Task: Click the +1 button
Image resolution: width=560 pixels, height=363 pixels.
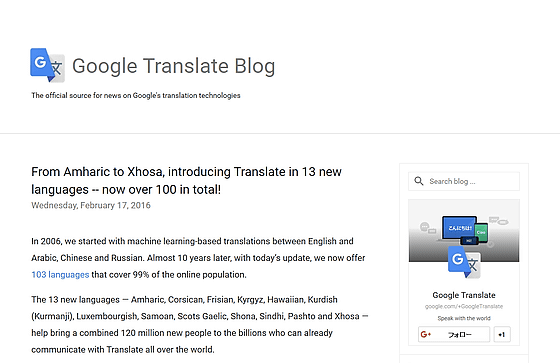Action: point(502,334)
